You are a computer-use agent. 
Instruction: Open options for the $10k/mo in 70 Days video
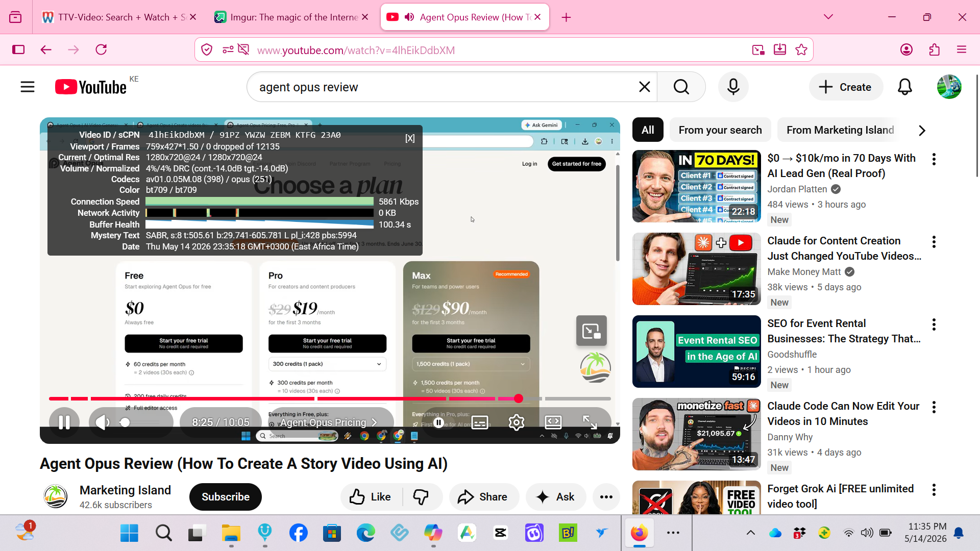(x=934, y=159)
